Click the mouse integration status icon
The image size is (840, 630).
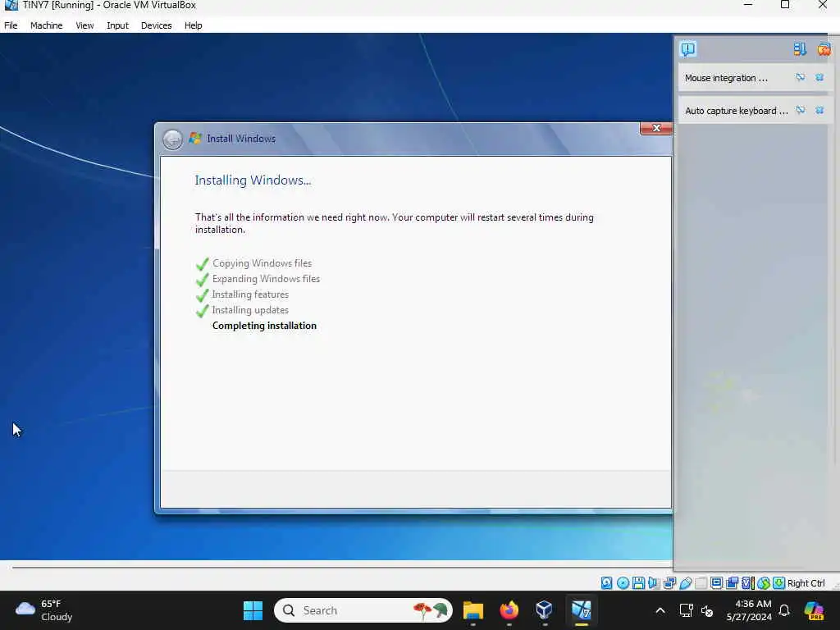764,583
